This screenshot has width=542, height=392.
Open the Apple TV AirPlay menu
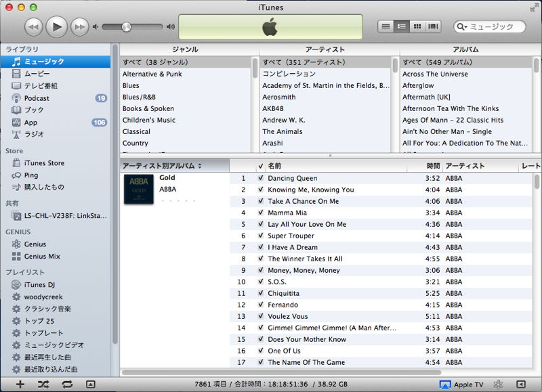tap(461, 385)
